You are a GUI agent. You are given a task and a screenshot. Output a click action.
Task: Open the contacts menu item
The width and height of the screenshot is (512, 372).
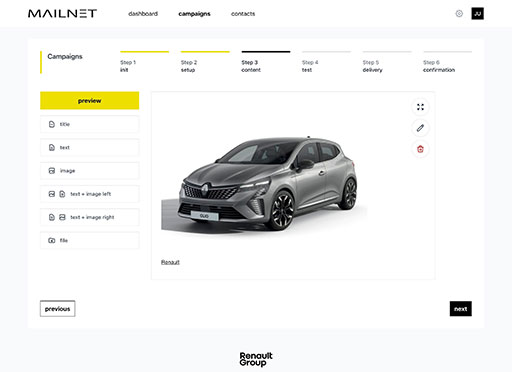pyautogui.click(x=243, y=14)
